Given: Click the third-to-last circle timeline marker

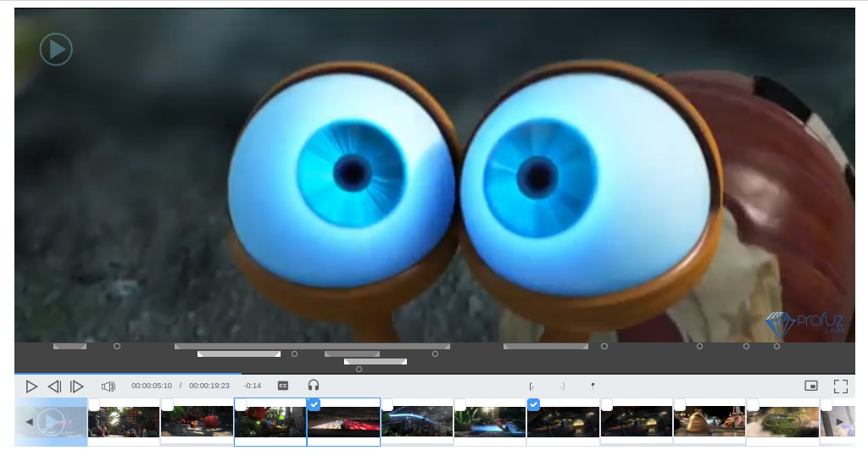Looking at the screenshot, I should [699, 347].
